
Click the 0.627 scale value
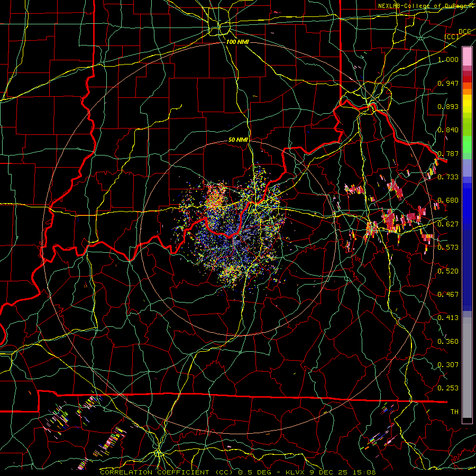click(448, 224)
